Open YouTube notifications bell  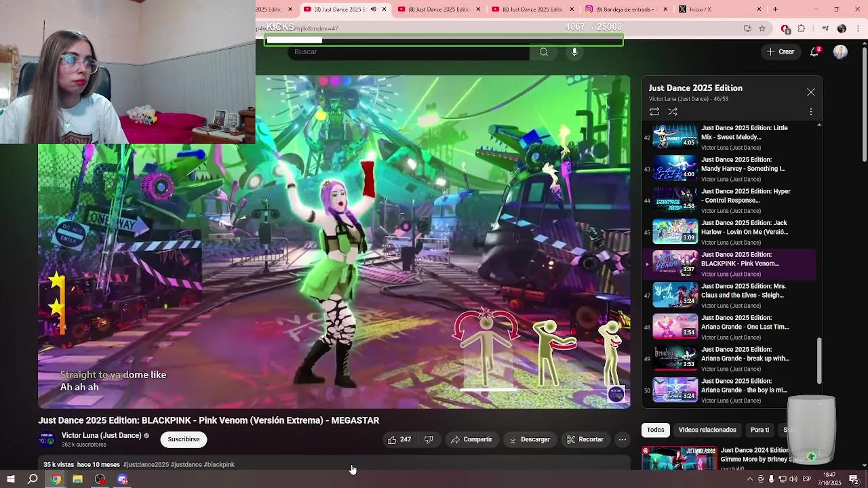point(815,52)
